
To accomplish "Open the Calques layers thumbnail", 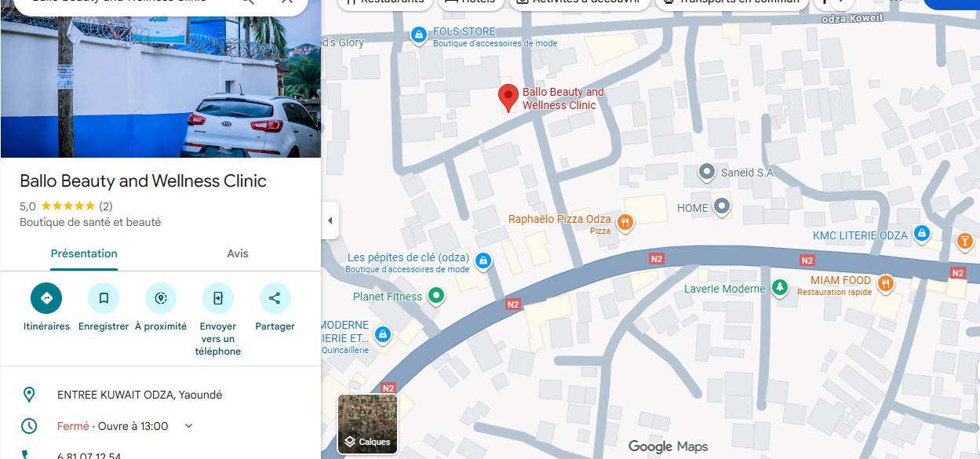I will [x=368, y=424].
